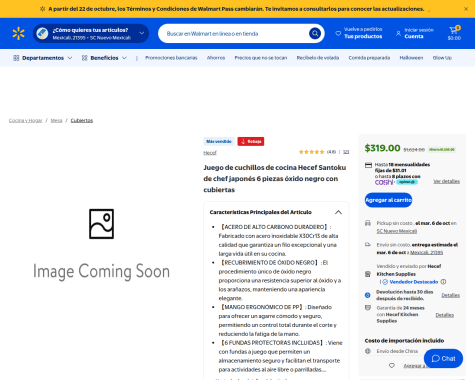Open Iniciar sesión Cuenta
This screenshot has height=380, width=475.
point(415,33)
